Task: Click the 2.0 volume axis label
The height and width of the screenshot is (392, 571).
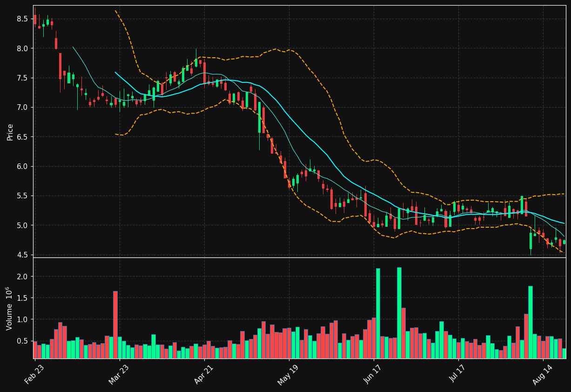Action: 22,277
